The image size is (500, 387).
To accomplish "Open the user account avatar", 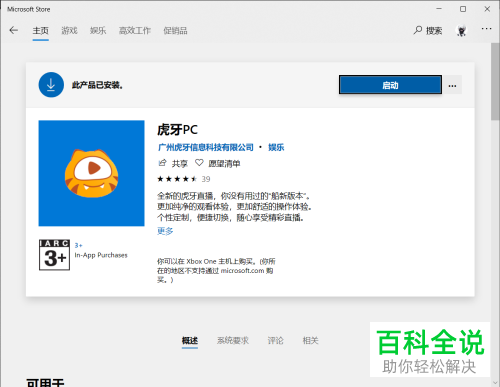I will tap(462, 31).
